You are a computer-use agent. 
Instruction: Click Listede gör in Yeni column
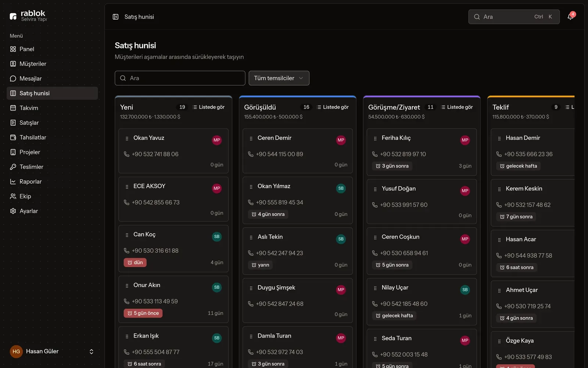[208, 107]
